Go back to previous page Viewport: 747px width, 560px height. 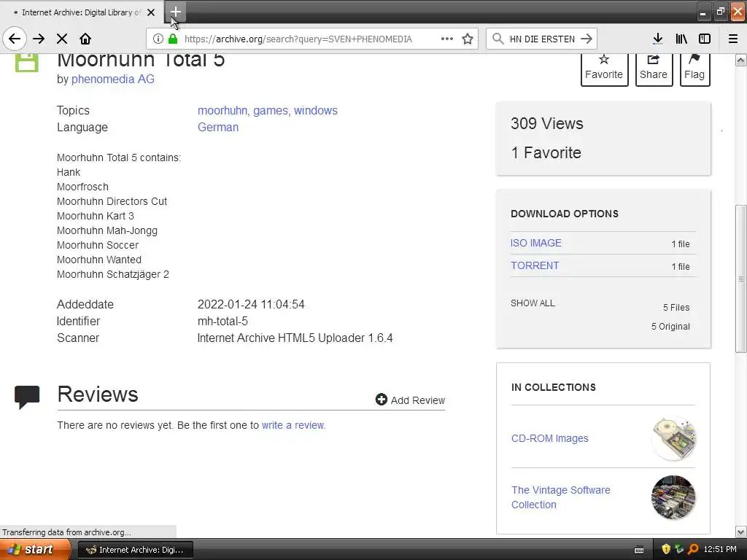(15, 39)
